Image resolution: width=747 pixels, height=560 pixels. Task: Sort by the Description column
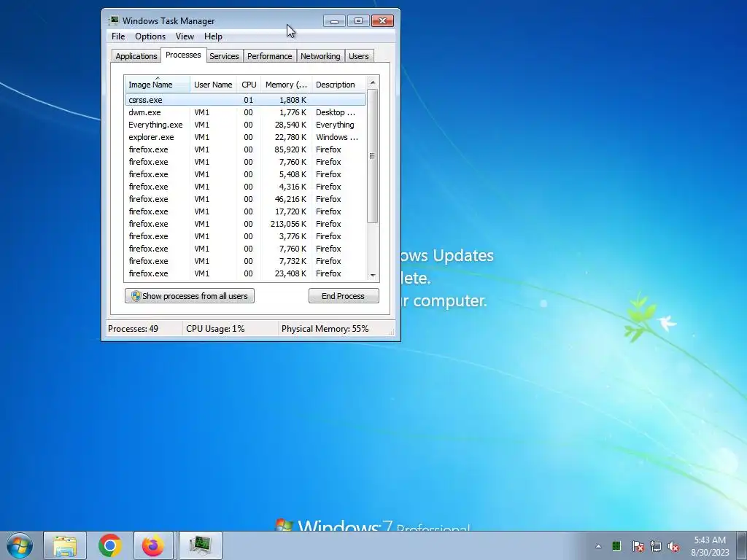tap(338, 85)
